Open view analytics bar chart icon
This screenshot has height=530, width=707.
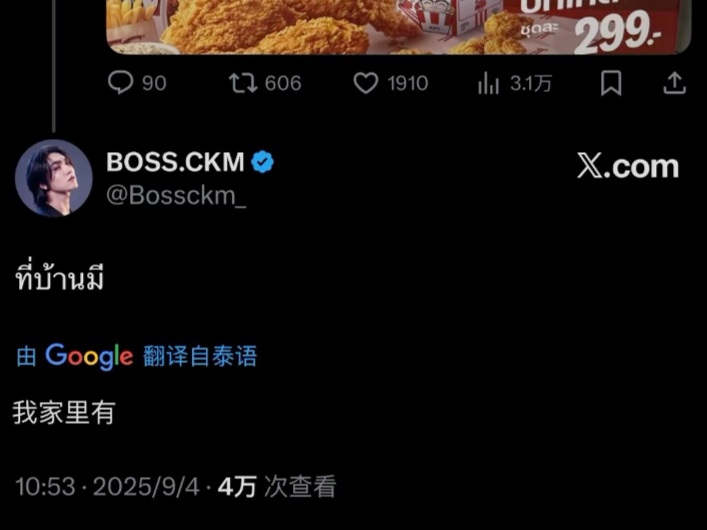point(488,83)
